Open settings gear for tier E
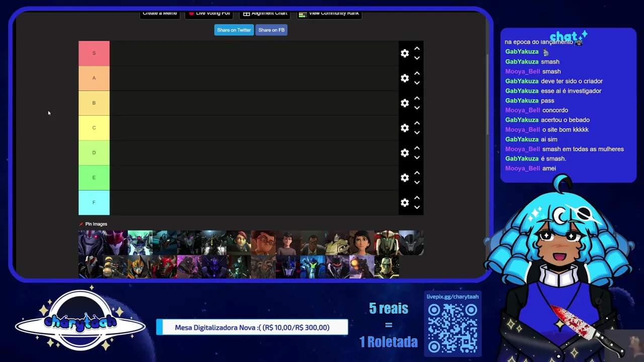This screenshot has width=644, height=362. 405,177
